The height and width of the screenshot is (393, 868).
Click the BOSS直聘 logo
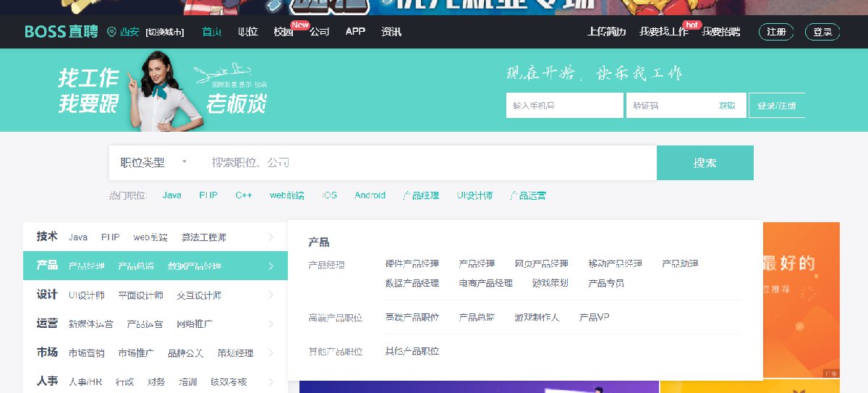(61, 32)
